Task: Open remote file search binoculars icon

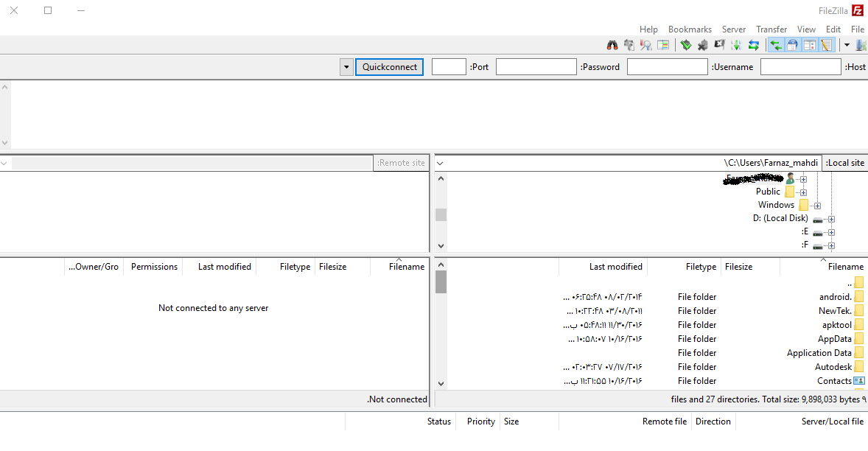Action: pos(612,45)
